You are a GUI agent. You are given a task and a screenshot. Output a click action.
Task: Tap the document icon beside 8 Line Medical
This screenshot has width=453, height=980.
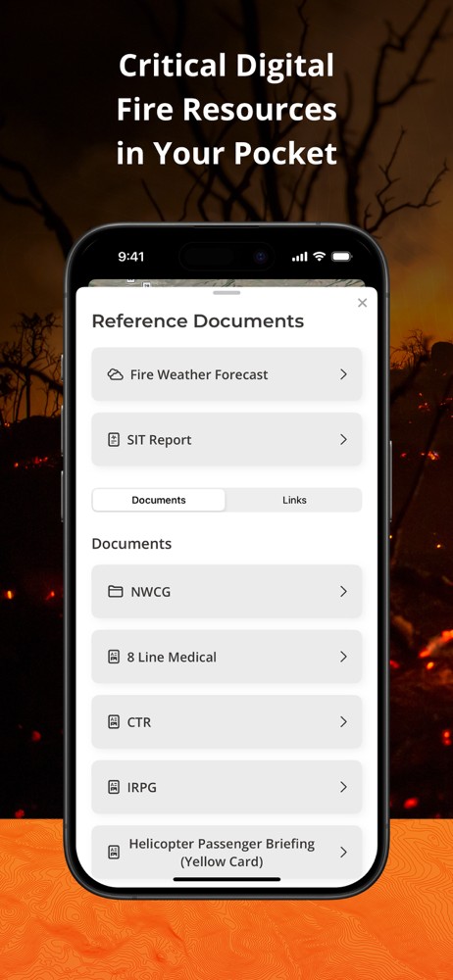[114, 657]
